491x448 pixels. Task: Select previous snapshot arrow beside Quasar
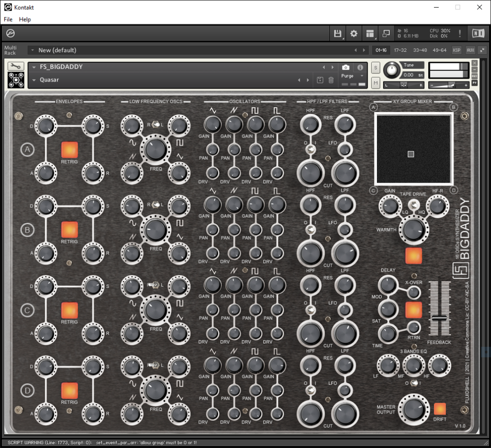[x=299, y=80]
